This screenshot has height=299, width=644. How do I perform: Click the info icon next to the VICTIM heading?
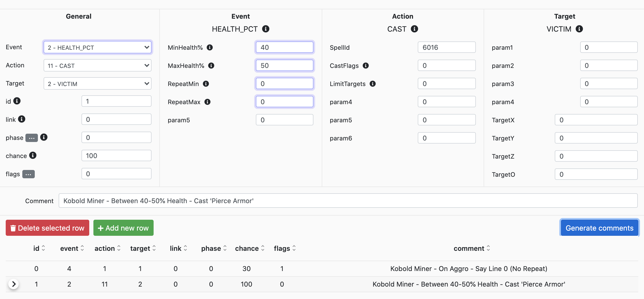(x=579, y=29)
